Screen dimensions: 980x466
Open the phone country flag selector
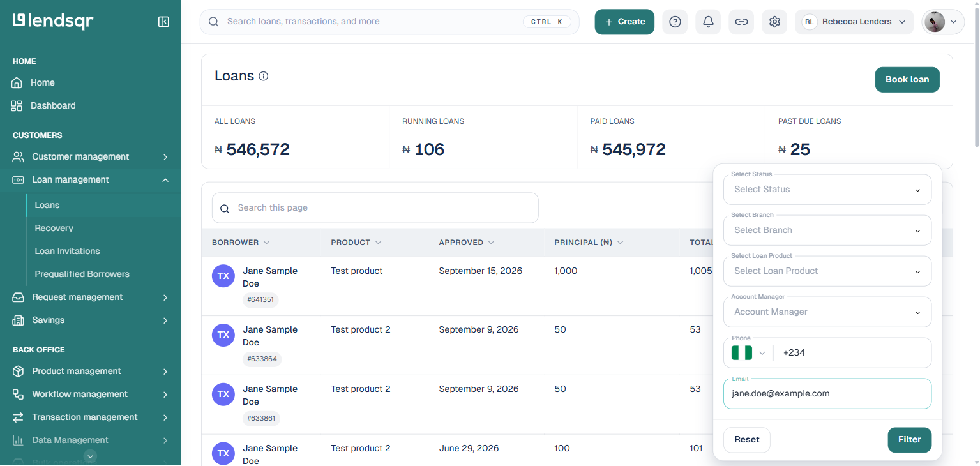[748, 352]
